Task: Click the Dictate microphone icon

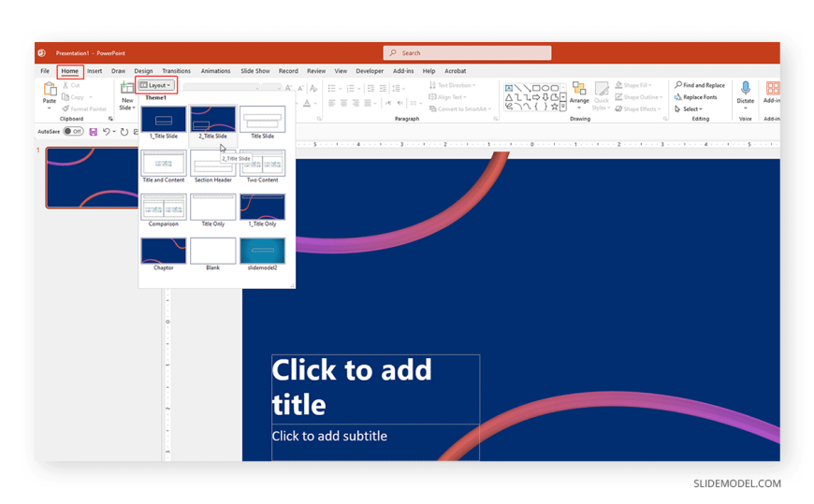Action: (x=745, y=88)
